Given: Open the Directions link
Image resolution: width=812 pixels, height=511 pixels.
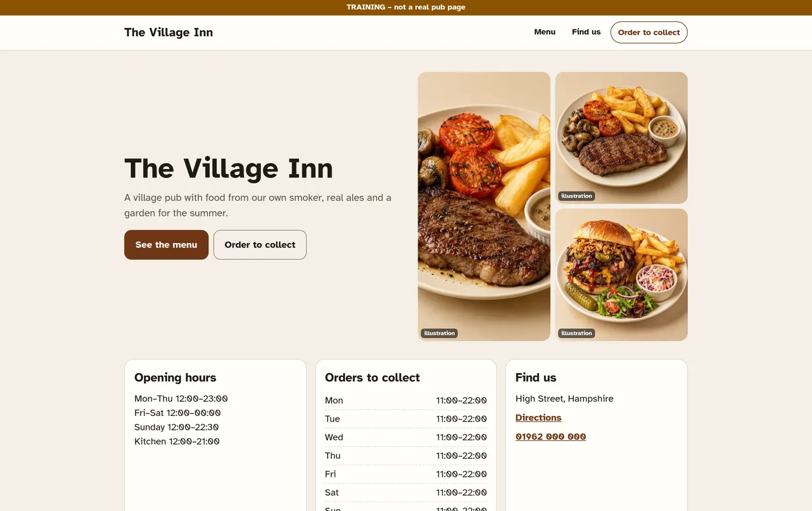Looking at the screenshot, I should pyautogui.click(x=538, y=418).
